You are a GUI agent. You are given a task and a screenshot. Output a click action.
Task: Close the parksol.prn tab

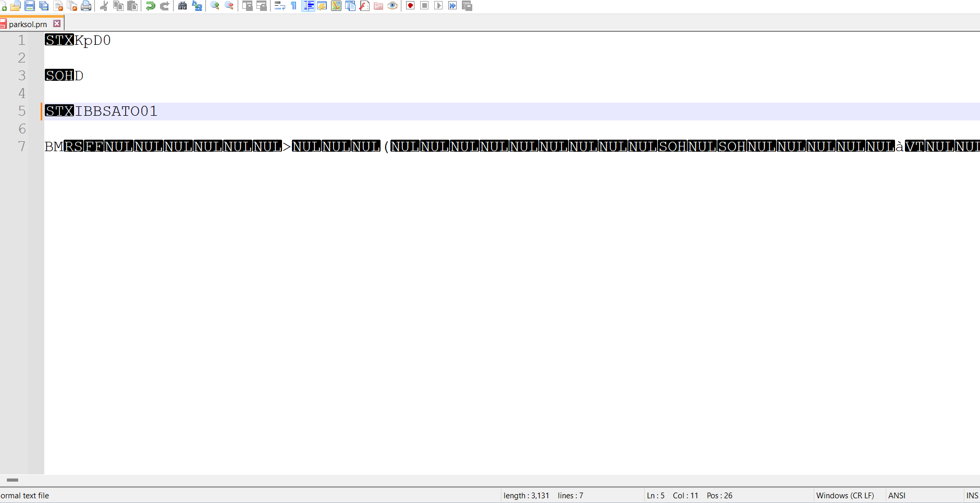57,23
